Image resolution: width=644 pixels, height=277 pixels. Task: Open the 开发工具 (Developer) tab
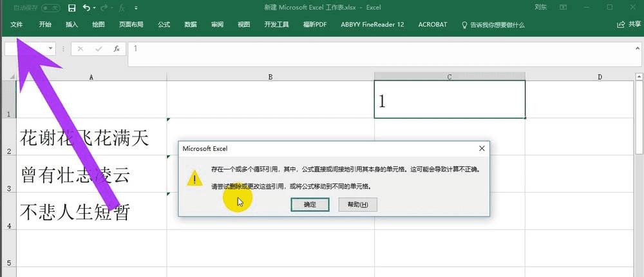(x=276, y=24)
